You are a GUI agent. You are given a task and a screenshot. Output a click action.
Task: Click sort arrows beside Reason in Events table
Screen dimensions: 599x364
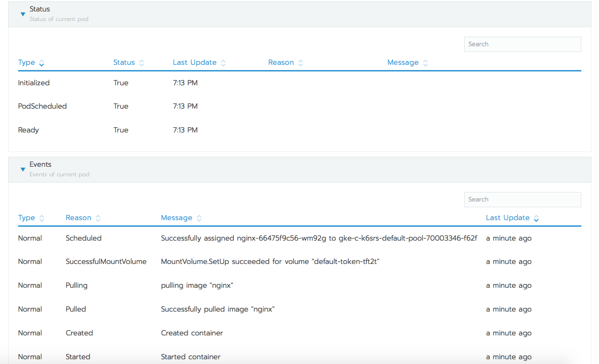tap(98, 218)
